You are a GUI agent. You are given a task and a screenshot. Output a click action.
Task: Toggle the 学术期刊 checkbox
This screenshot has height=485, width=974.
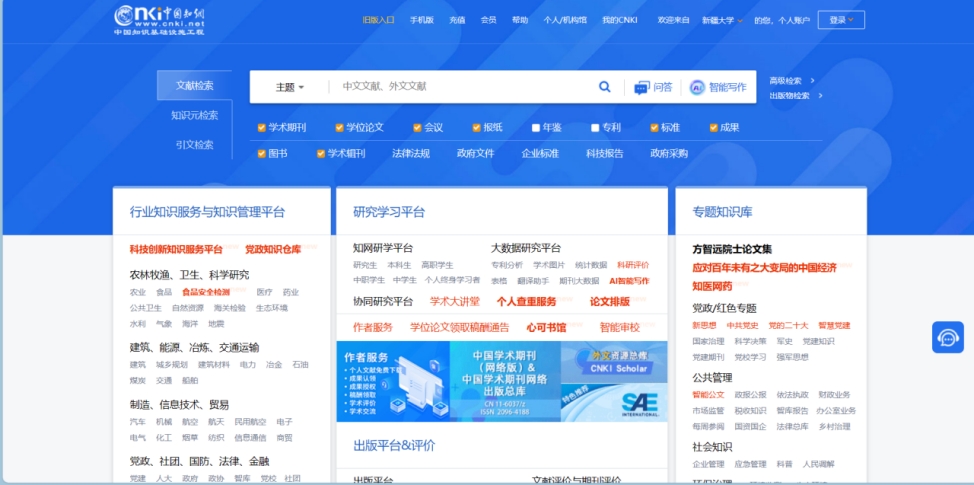click(x=262, y=128)
